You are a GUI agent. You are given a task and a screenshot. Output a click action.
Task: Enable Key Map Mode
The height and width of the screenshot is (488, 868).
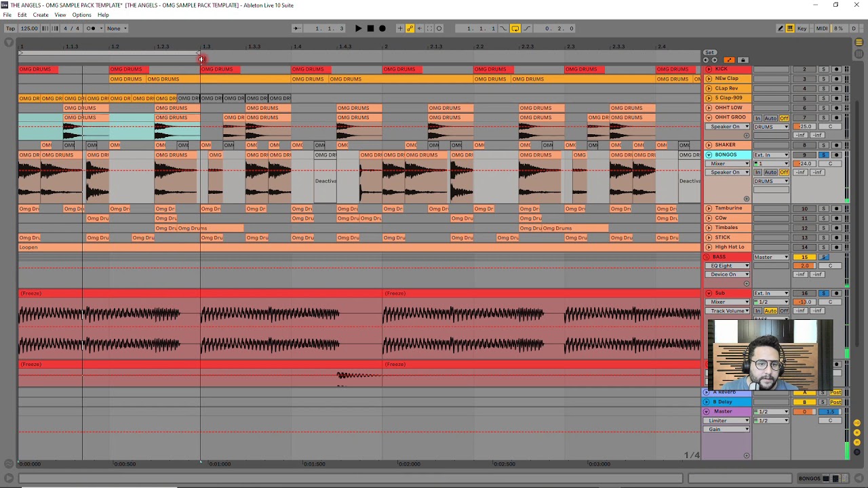click(803, 28)
